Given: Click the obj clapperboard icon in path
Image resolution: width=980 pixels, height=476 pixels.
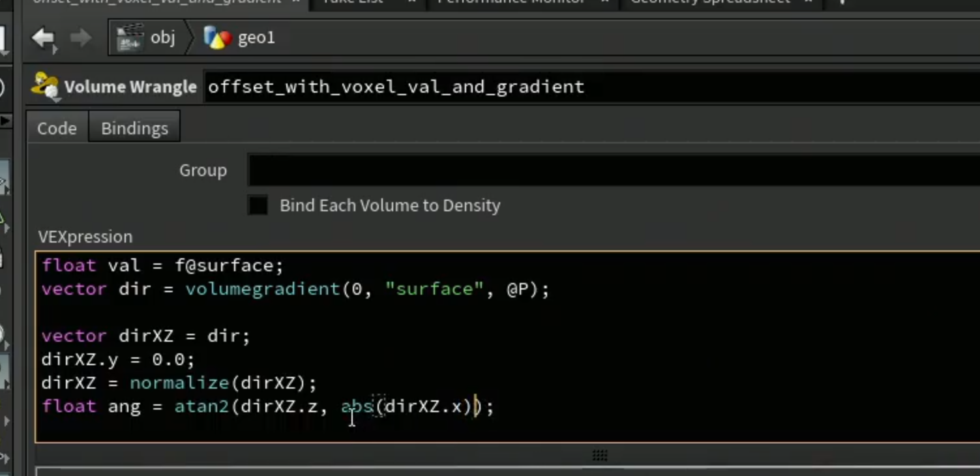Looking at the screenshot, I should (x=130, y=38).
